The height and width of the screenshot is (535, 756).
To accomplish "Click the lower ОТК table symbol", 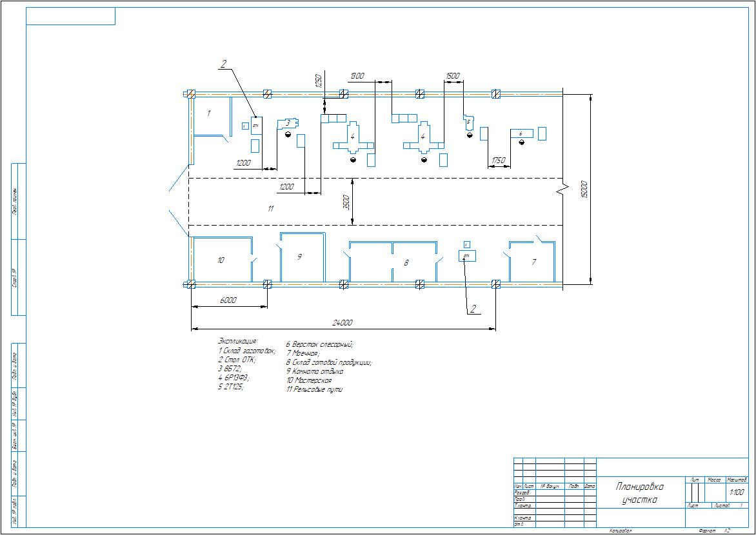I will point(466,255).
